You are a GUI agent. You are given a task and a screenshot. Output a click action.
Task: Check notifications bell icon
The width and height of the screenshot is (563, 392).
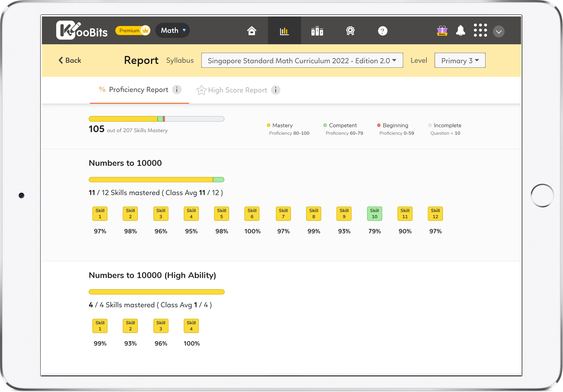tap(460, 31)
